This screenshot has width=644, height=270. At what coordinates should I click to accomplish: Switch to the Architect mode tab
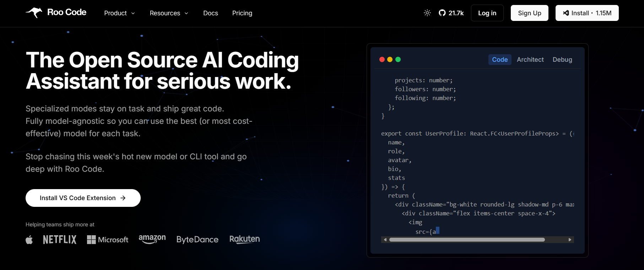click(530, 60)
